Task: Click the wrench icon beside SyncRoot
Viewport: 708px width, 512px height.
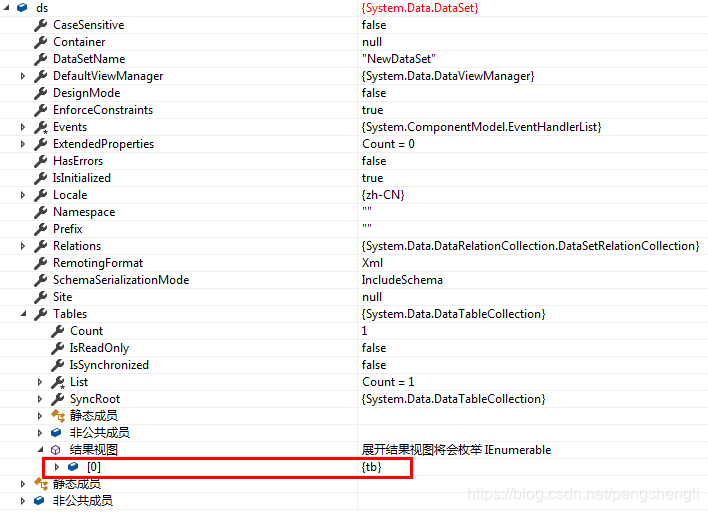Action: pyautogui.click(x=57, y=399)
